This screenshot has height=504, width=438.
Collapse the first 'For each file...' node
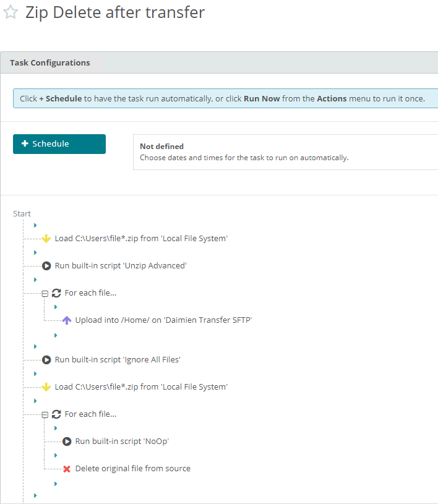(x=45, y=294)
